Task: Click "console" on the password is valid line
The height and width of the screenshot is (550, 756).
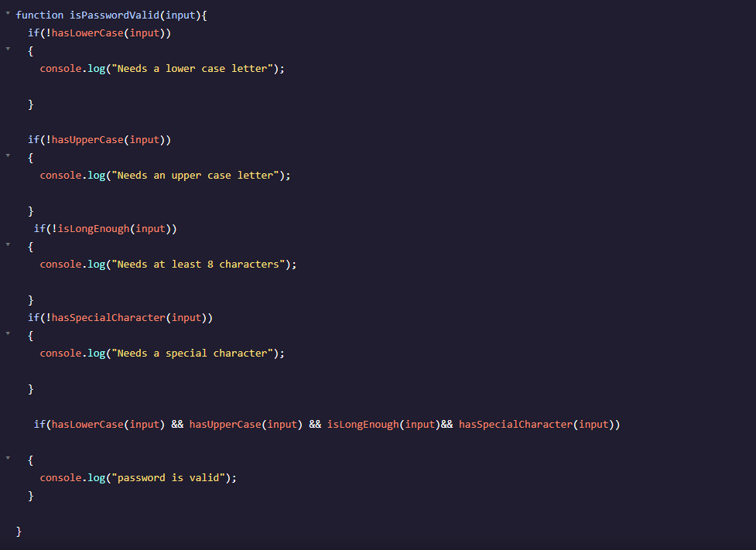Action: pyautogui.click(x=61, y=478)
